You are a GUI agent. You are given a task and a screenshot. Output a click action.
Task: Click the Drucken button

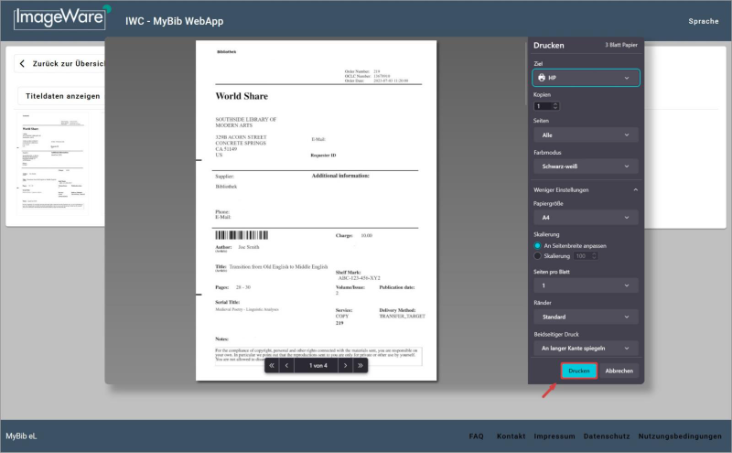coord(578,371)
